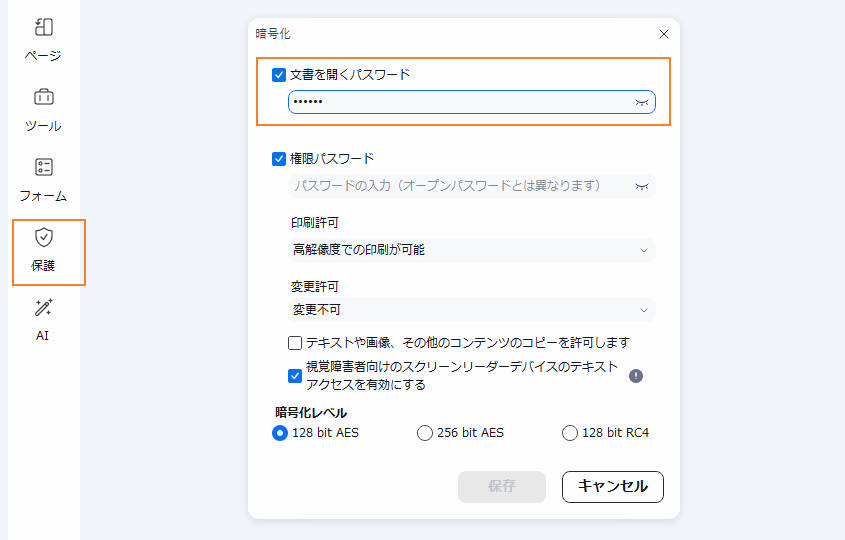The image size is (845, 540).
Task: Uncheck the 文書を開くパスワード checkbox
Action: point(279,75)
